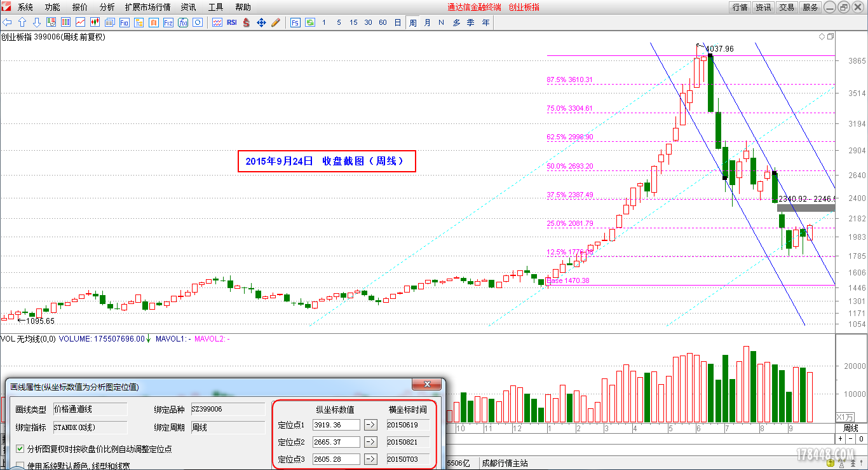The width and height of the screenshot is (868, 470).
Task: Open the 扩展市场行情 menu
Action: (x=148, y=8)
